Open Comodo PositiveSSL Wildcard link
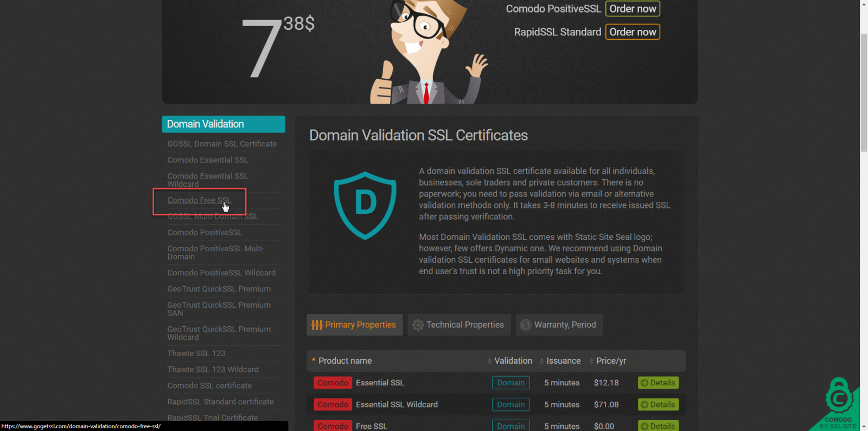Viewport: 868px width, 431px height. pos(221,272)
